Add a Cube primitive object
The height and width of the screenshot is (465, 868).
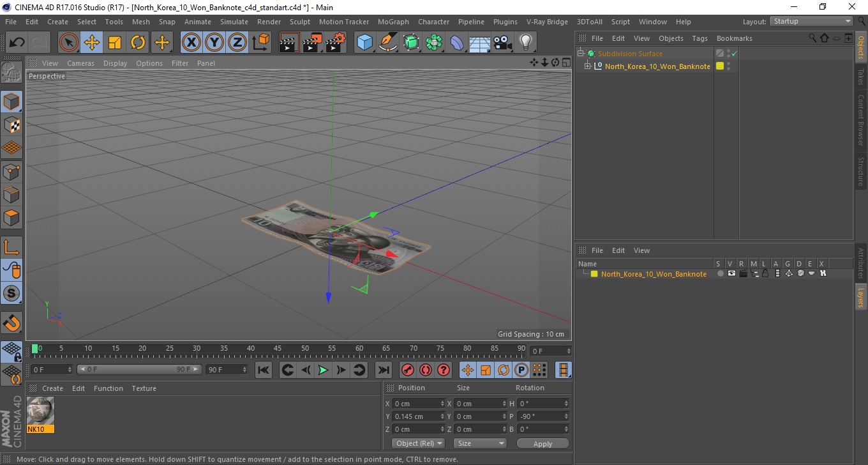[x=364, y=43]
